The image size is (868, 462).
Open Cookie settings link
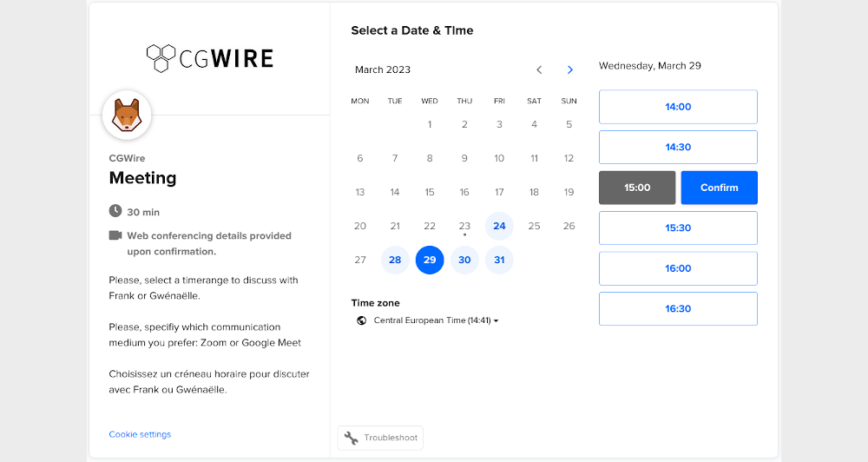click(140, 434)
